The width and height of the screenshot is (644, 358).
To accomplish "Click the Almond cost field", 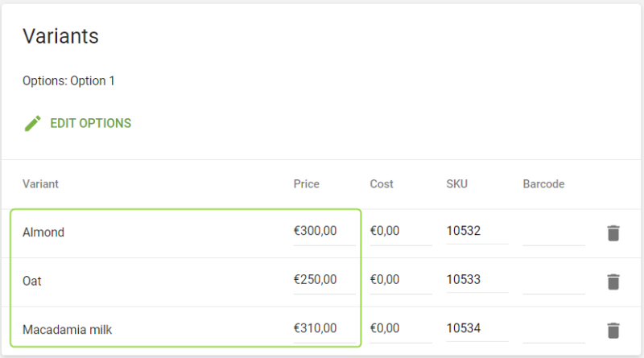I will pos(400,232).
